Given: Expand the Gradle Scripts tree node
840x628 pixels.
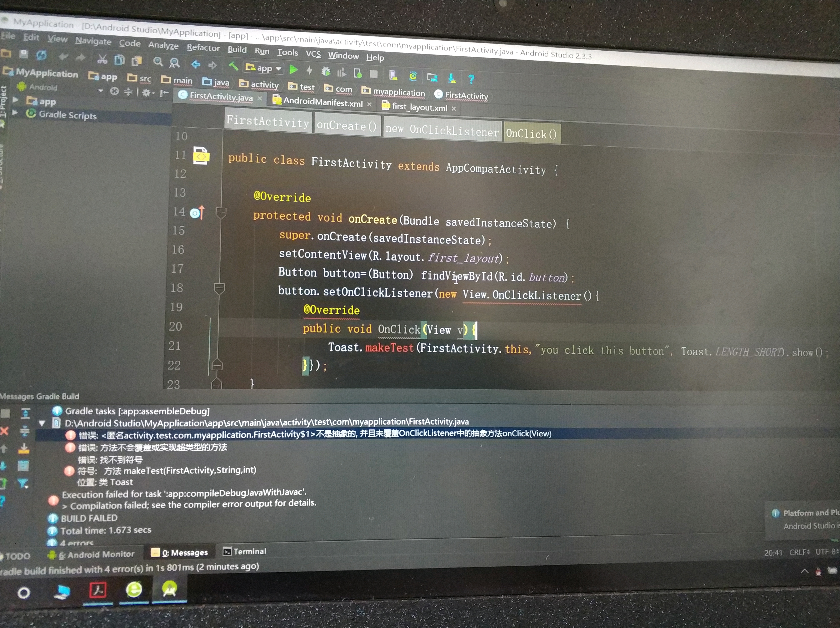Looking at the screenshot, I should pyautogui.click(x=15, y=113).
